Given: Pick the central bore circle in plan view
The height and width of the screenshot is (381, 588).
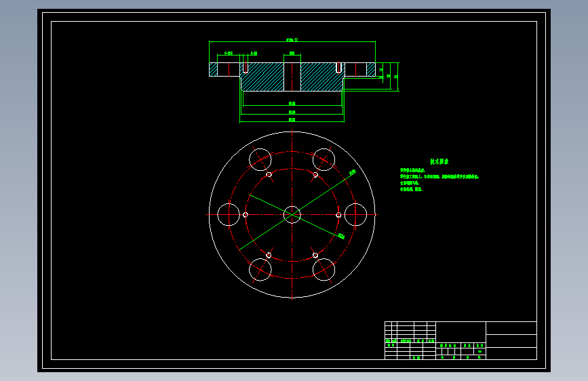Looking at the screenshot, I should (x=292, y=214).
